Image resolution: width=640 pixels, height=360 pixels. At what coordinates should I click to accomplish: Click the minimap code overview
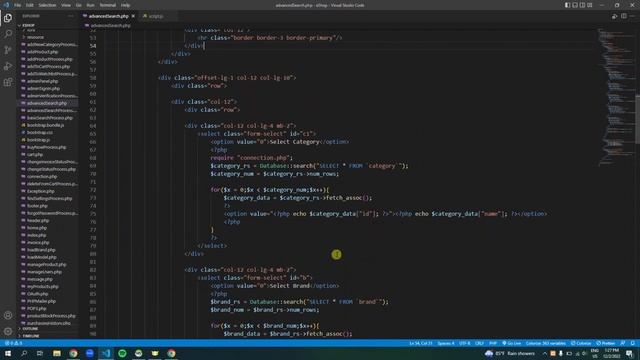616,98
